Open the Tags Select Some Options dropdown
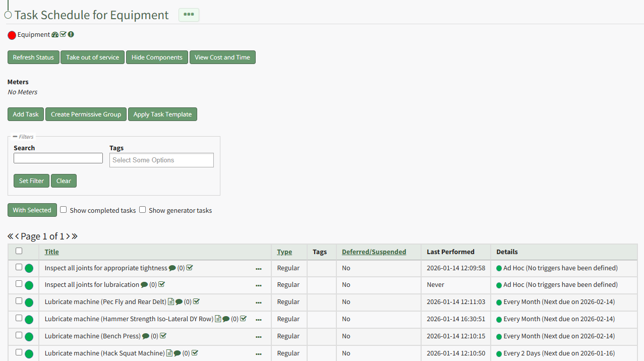The image size is (644, 361). click(x=161, y=160)
